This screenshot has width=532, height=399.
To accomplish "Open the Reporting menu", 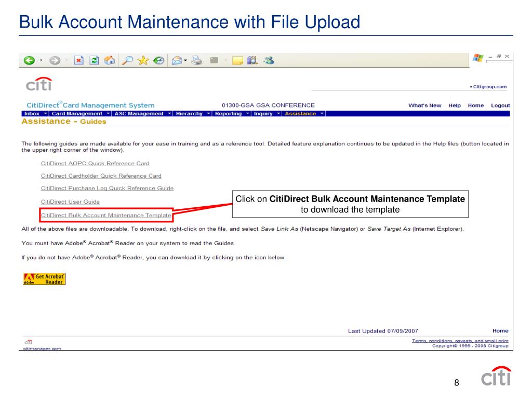I will [x=229, y=114].
